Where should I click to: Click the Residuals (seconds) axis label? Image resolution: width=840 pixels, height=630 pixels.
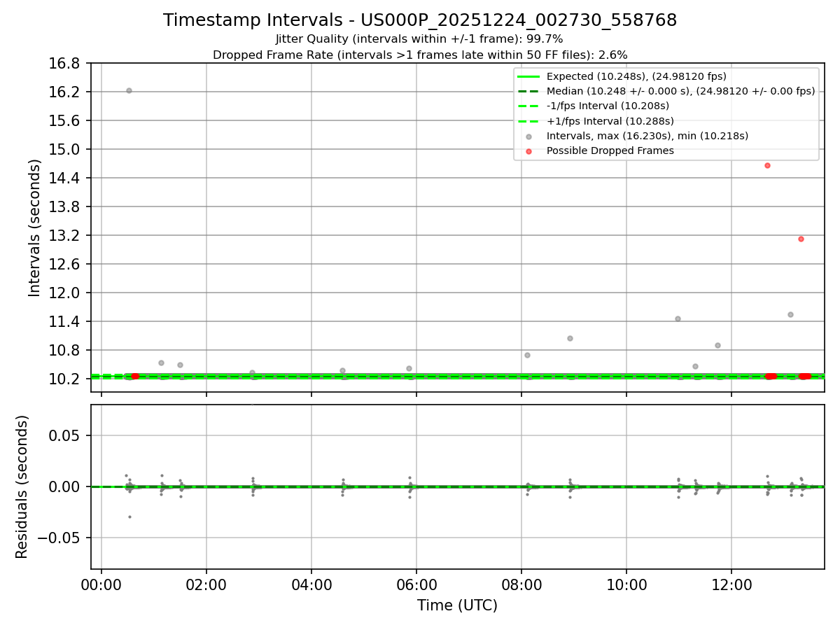point(22,486)
